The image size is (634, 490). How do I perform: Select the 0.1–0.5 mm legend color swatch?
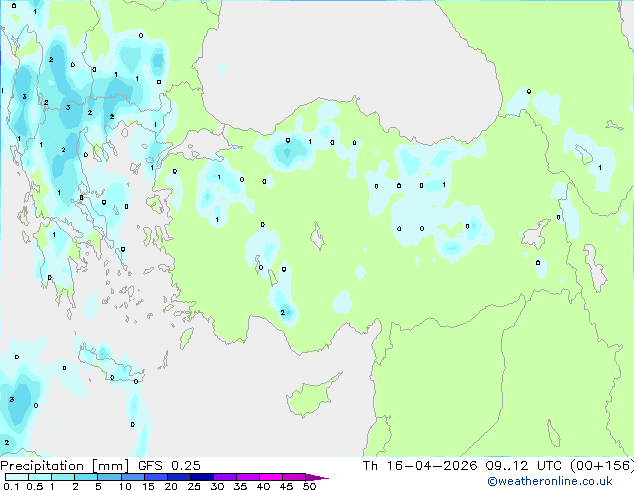click(17, 477)
